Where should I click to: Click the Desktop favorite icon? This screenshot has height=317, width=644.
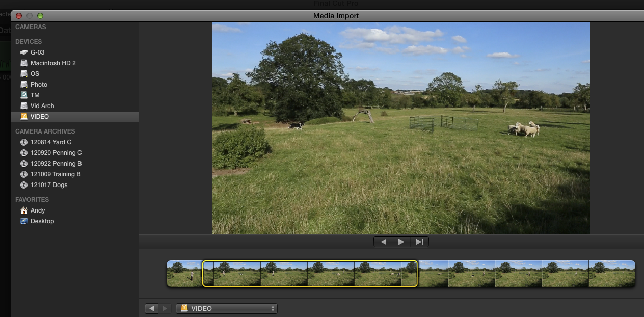pyautogui.click(x=23, y=221)
